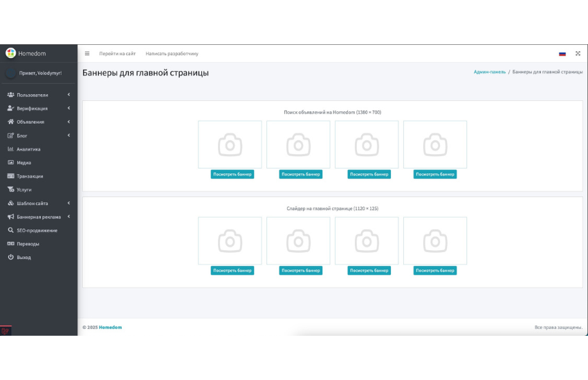
Task: Click the Homedom logo icon
Action: click(10, 53)
